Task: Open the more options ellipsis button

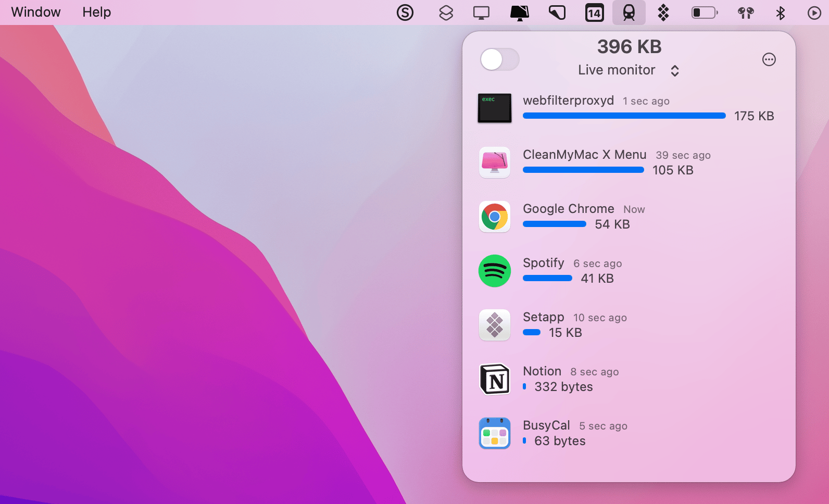Action: click(769, 59)
